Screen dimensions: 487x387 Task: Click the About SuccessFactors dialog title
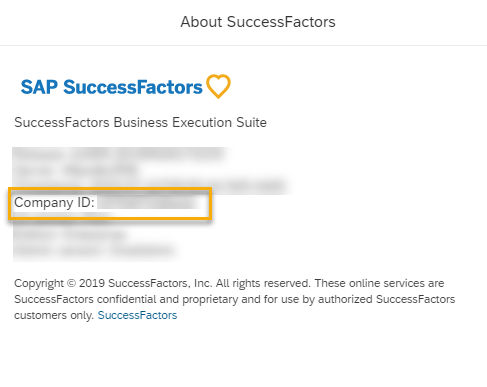pyautogui.click(x=258, y=22)
